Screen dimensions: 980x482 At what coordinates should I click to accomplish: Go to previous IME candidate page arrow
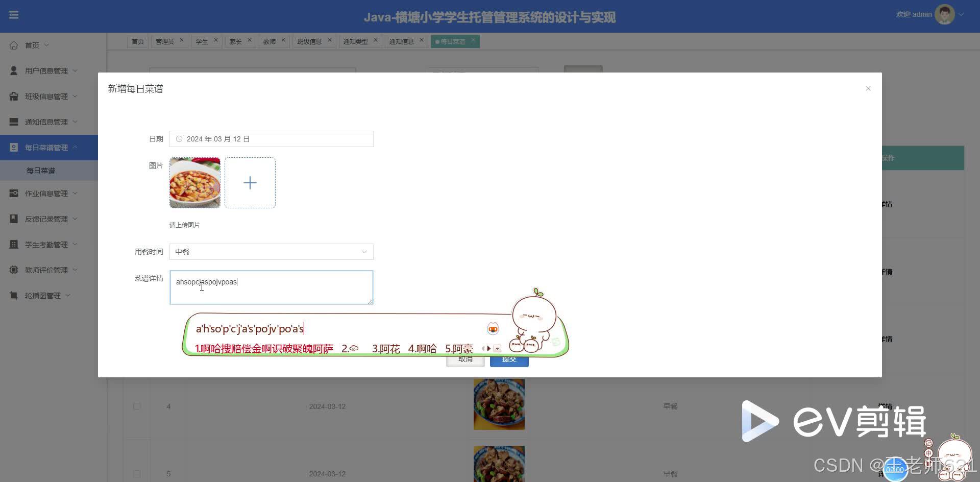coord(483,349)
